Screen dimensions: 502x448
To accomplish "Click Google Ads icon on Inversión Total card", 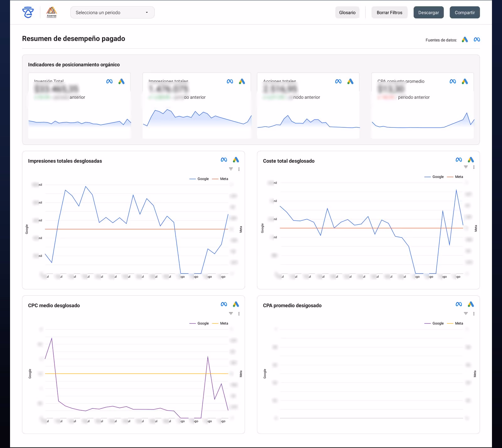I will (x=121, y=82).
